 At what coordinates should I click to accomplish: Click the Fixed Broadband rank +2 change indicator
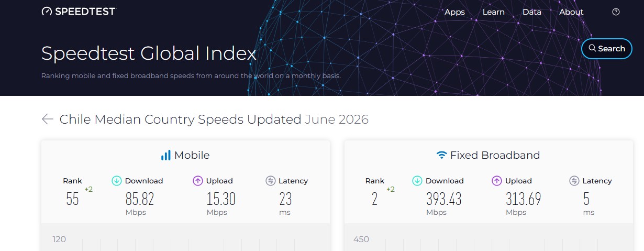tap(391, 189)
